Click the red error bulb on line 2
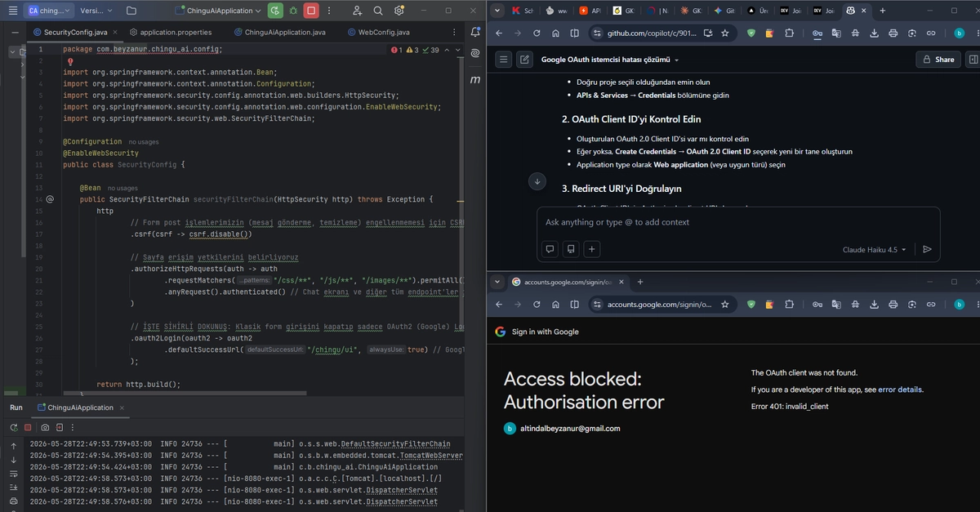This screenshot has width=980, height=512. (x=70, y=61)
